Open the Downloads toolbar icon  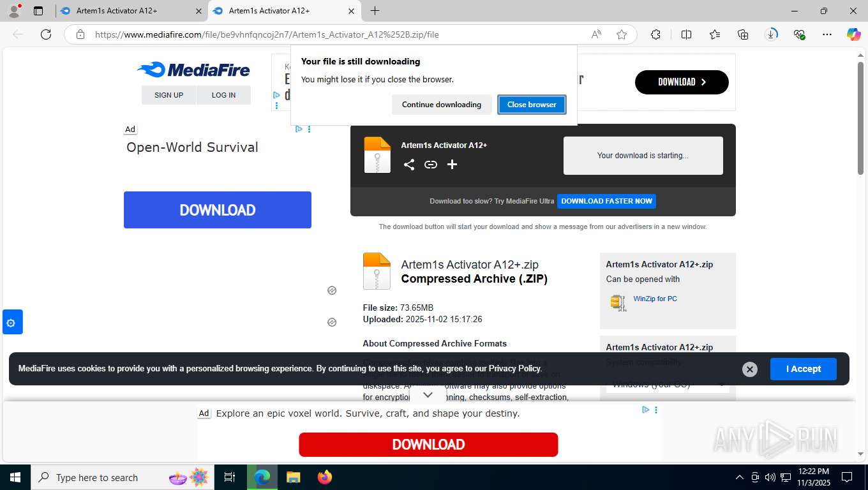tap(771, 34)
